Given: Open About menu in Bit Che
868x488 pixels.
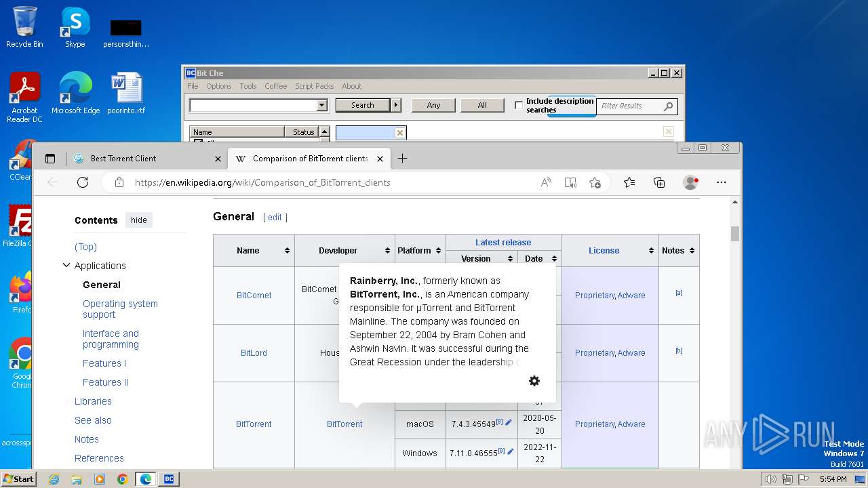Looking at the screenshot, I should [351, 86].
